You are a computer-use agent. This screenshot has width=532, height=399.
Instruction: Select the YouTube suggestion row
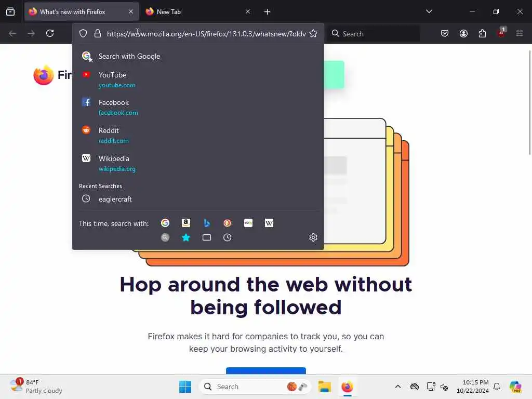coord(198,79)
